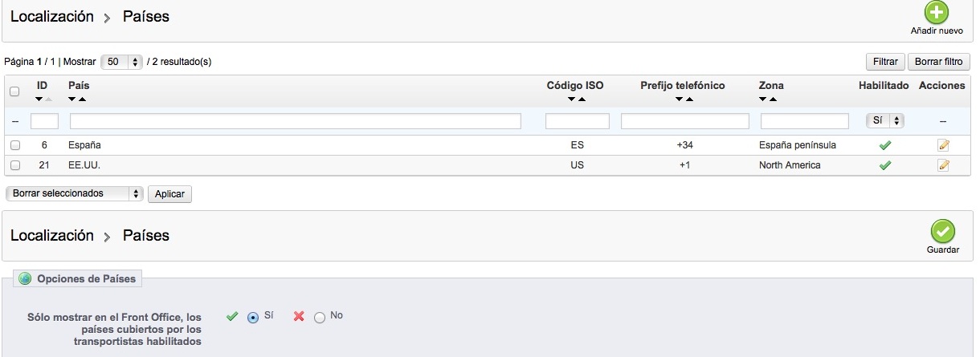Open the Mostrar results-per-page dropdown
This screenshot has height=357, width=980.
123,62
